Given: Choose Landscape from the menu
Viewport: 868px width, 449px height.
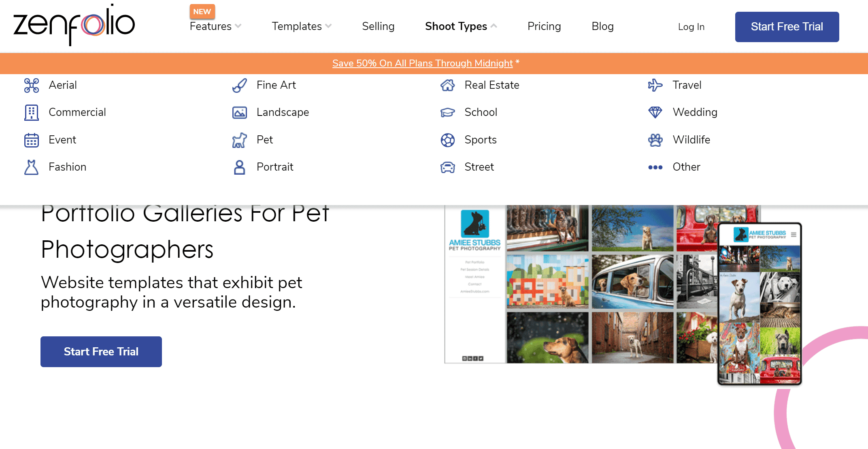Looking at the screenshot, I should pos(283,112).
